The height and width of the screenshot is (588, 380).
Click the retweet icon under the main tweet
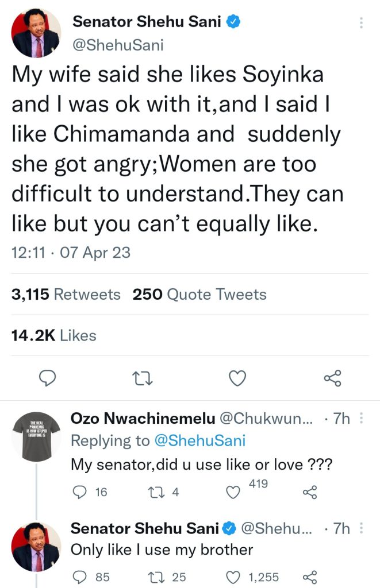143,378
